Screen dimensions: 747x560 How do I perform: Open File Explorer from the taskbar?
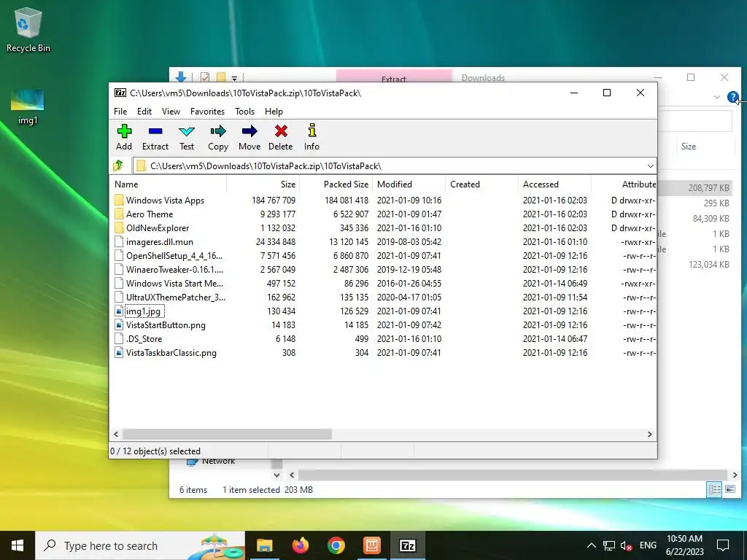click(264, 545)
